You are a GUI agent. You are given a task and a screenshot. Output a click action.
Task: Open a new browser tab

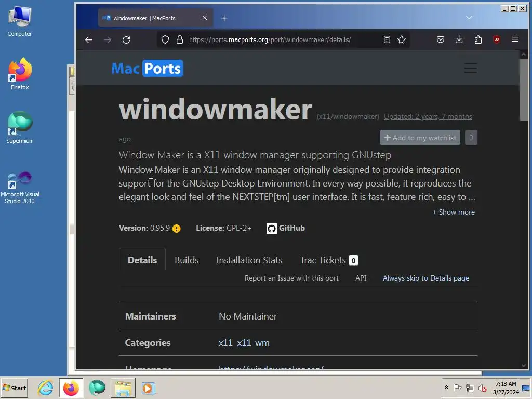click(x=224, y=18)
